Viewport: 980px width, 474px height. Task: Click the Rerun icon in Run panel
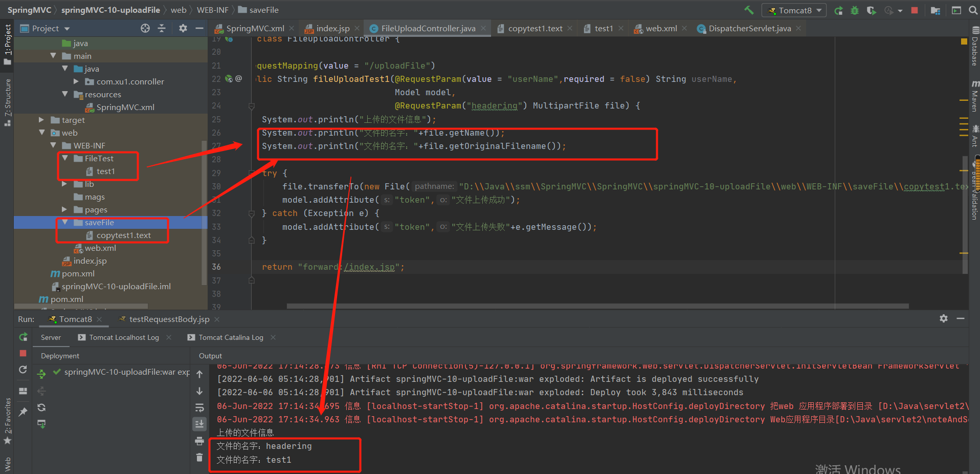[x=23, y=337]
